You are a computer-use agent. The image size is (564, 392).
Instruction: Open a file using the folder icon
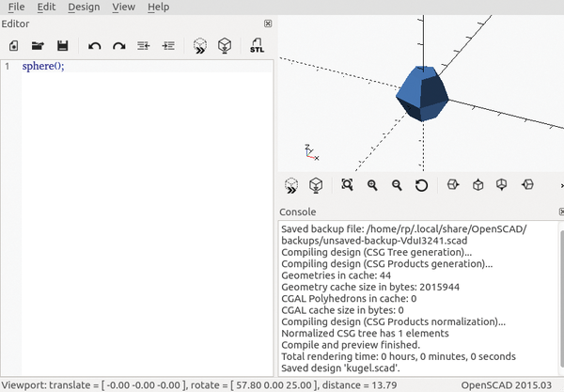point(39,45)
